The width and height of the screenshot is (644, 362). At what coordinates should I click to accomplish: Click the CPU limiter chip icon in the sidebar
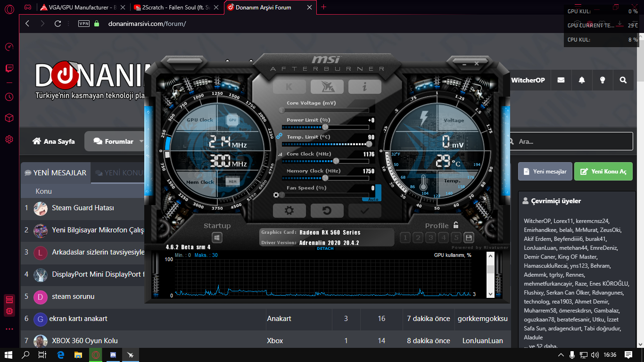point(9,311)
